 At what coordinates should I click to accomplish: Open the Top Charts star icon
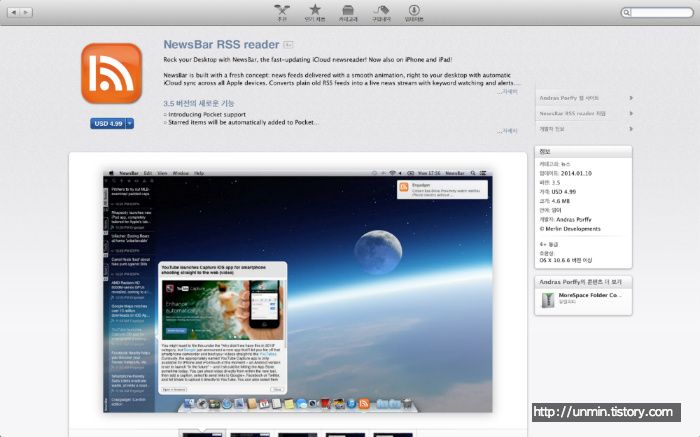pos(315,13)
